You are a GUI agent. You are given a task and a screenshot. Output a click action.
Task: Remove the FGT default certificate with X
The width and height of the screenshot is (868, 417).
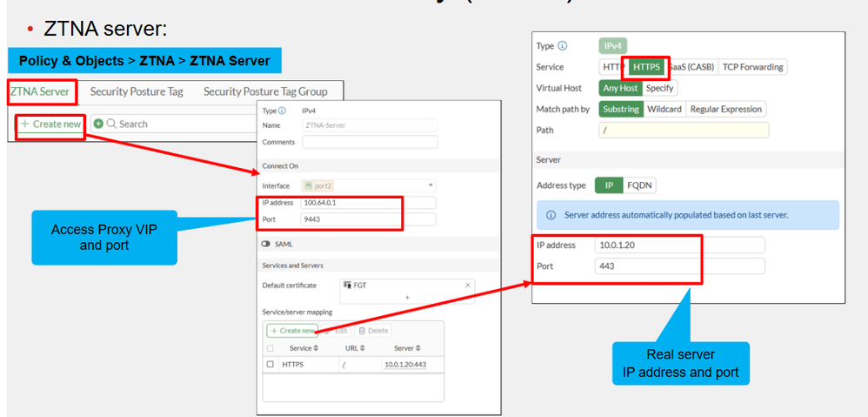pyautogui.click(x=468, y=285)
